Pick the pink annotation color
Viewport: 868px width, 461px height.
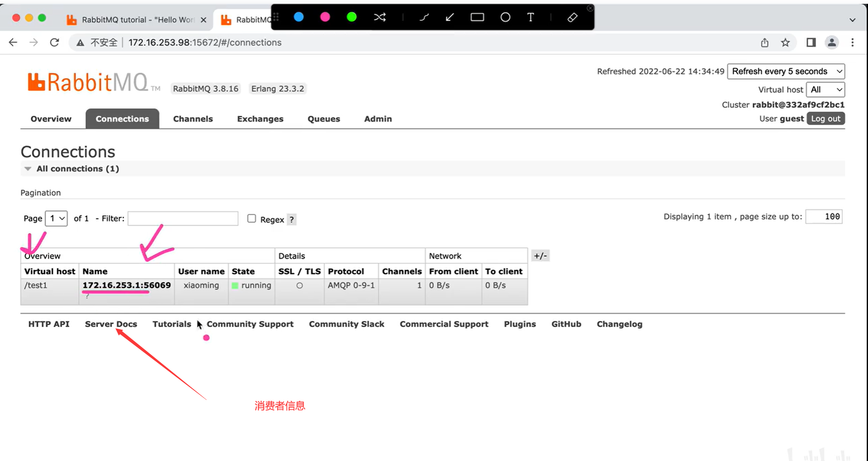325,17
